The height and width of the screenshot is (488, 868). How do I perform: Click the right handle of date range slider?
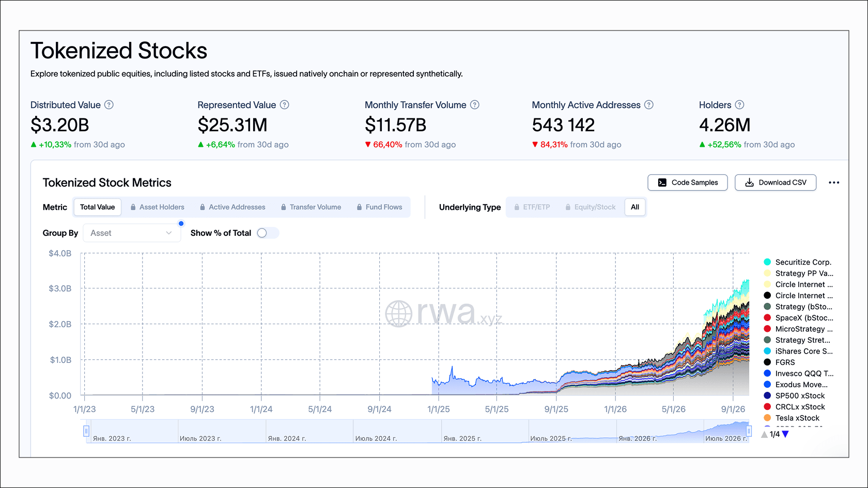[749, 431]
